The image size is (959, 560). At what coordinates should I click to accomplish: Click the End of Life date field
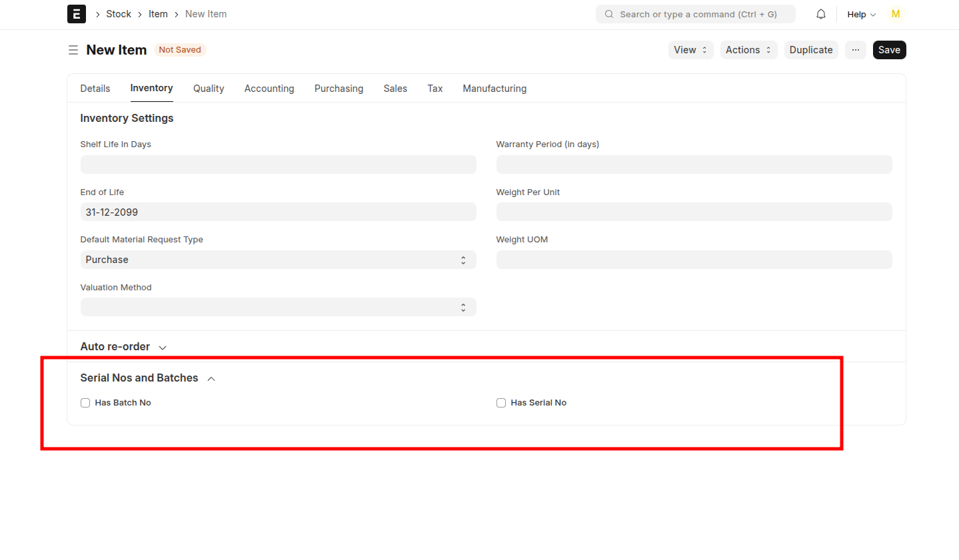[279, 212]
